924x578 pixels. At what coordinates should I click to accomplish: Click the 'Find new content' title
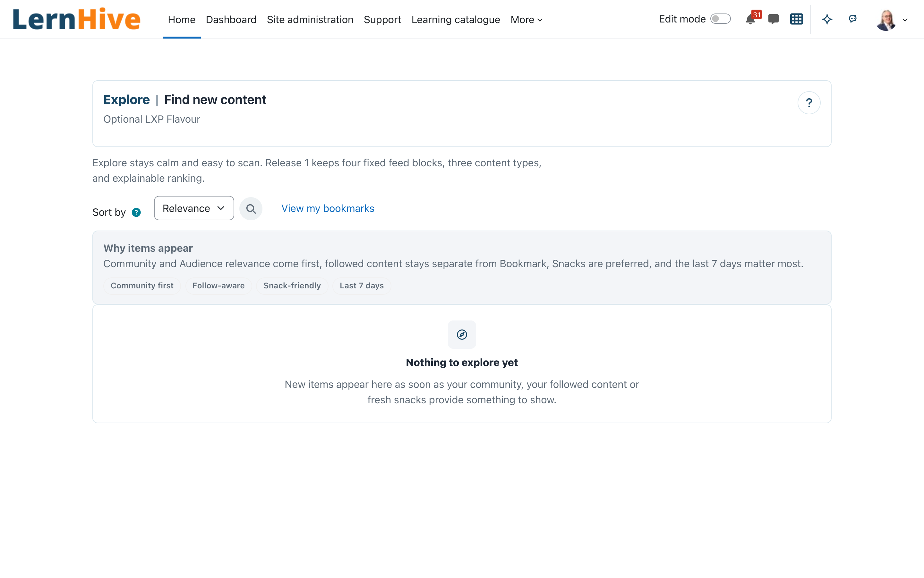pyautogui.click(x=215, y=100)
